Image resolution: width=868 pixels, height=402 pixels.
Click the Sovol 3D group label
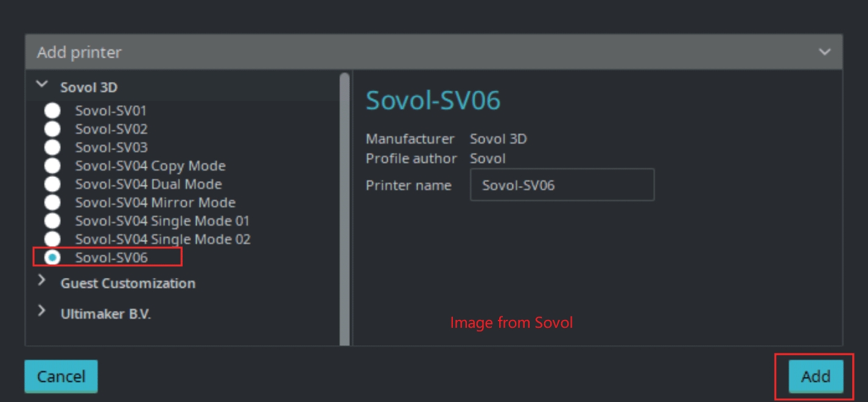coord(89,88)
